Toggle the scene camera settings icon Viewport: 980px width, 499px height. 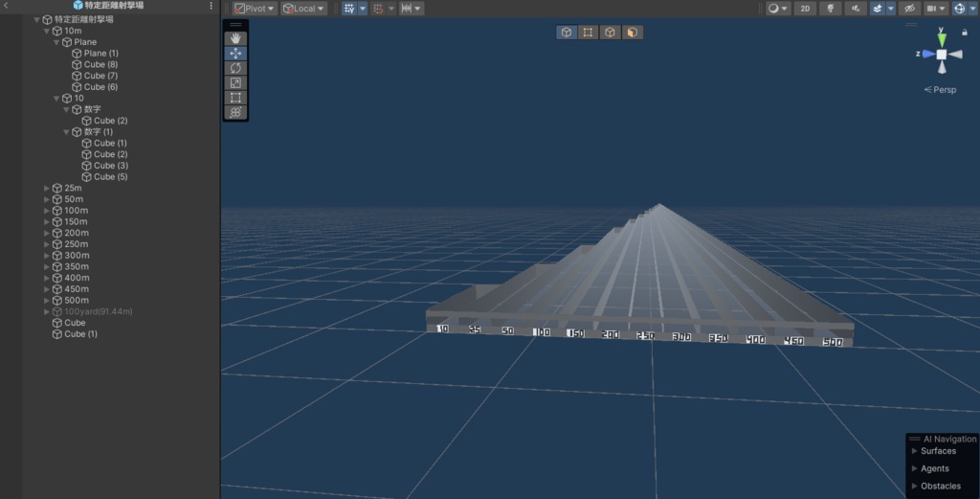point(931,9)
